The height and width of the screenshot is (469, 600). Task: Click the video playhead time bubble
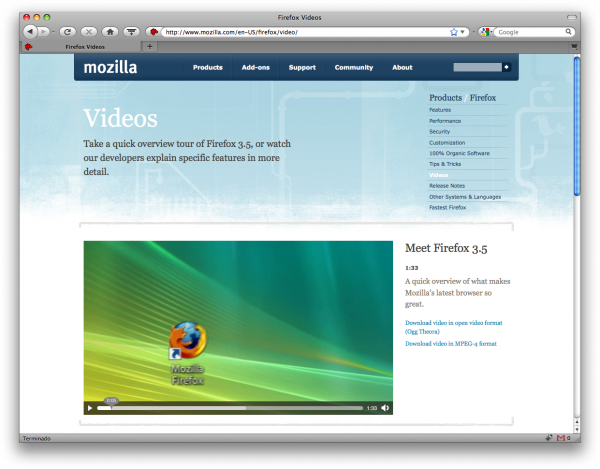[111, 401]
